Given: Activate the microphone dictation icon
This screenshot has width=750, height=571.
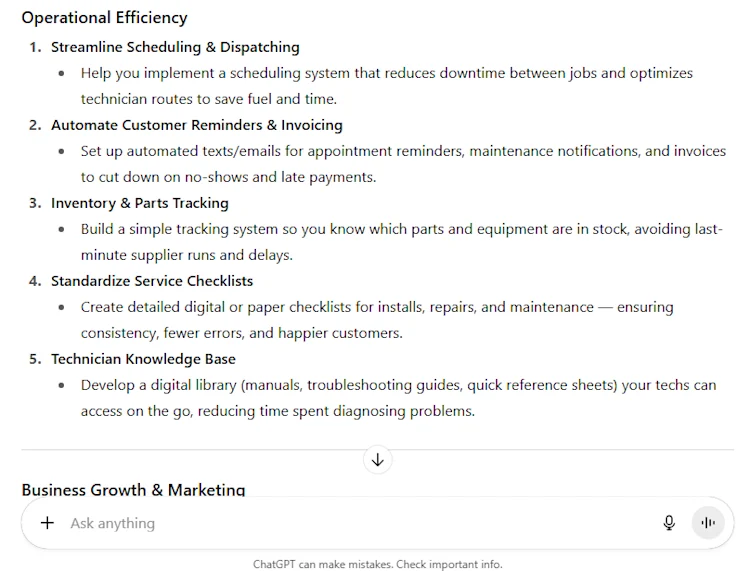Looking at the screenshot, I should pyautogui.click(x=669, y=523).
